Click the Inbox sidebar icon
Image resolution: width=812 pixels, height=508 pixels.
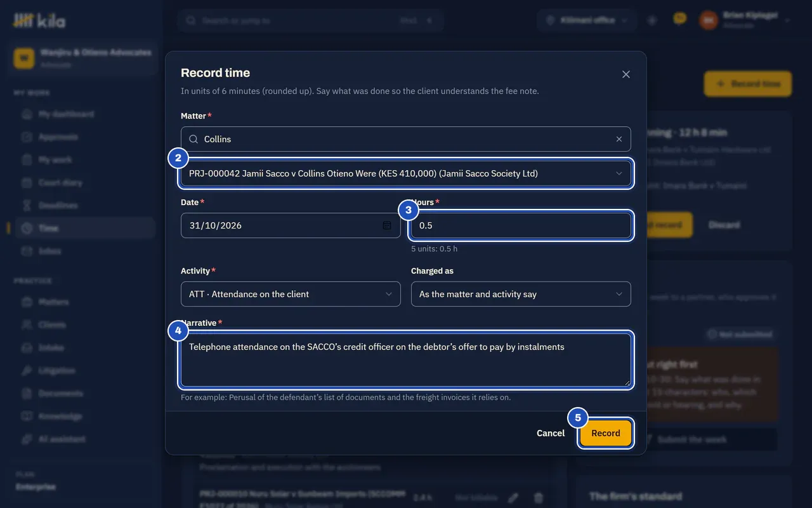(27, 251)
